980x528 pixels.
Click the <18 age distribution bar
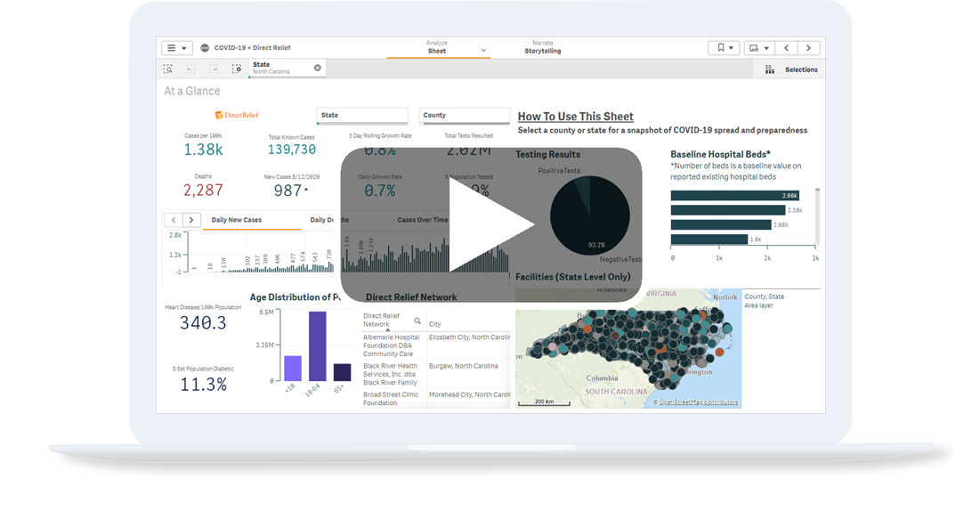(x=293, y=368)
